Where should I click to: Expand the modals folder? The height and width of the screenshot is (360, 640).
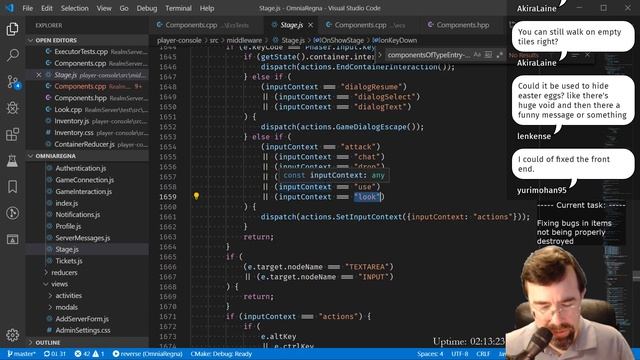click(x=66, y=307)
